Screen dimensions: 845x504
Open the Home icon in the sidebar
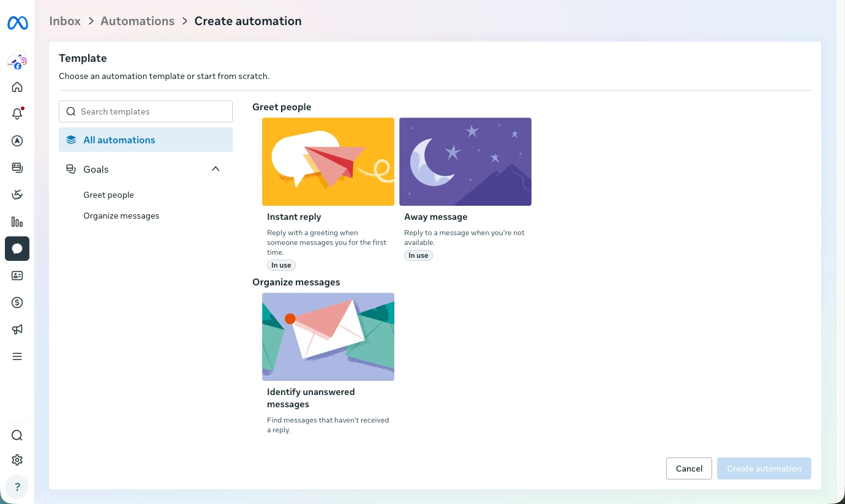tap(17, 86)
